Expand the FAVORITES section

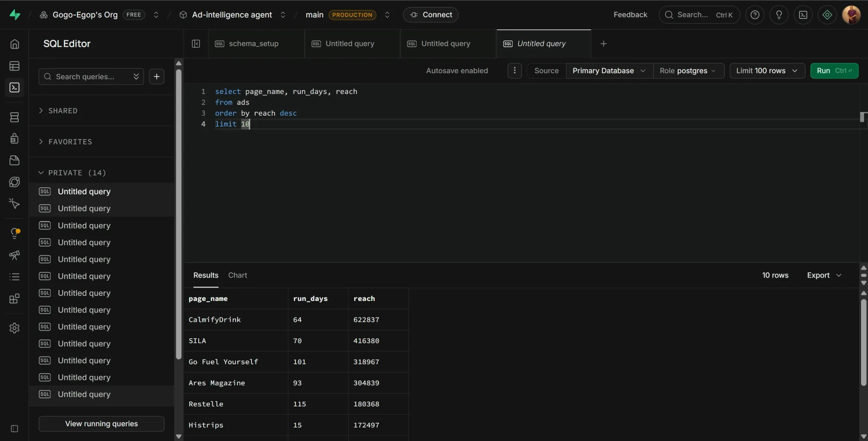pyautogui.click(x=65, y=142)
